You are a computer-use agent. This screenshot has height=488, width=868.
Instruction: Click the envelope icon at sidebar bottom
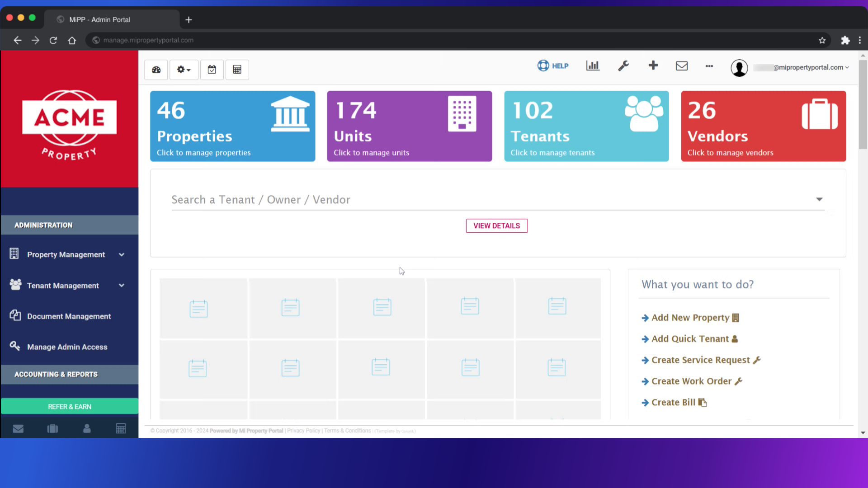click(x=18, y=428)
